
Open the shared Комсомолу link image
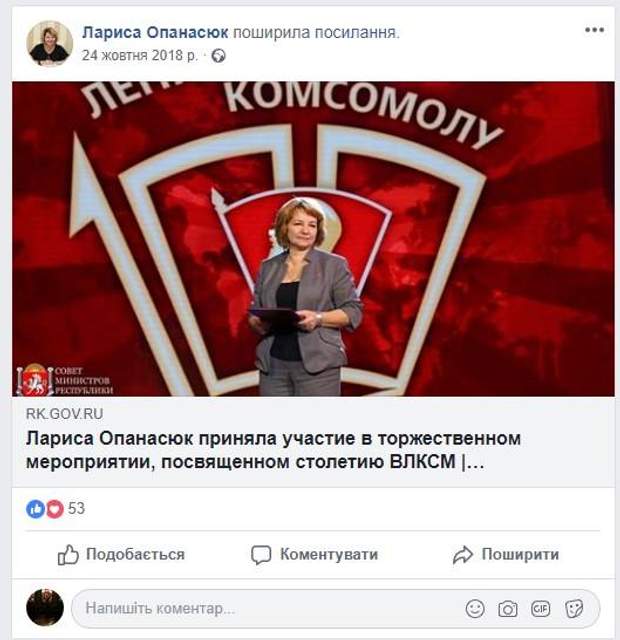point(313,239)
